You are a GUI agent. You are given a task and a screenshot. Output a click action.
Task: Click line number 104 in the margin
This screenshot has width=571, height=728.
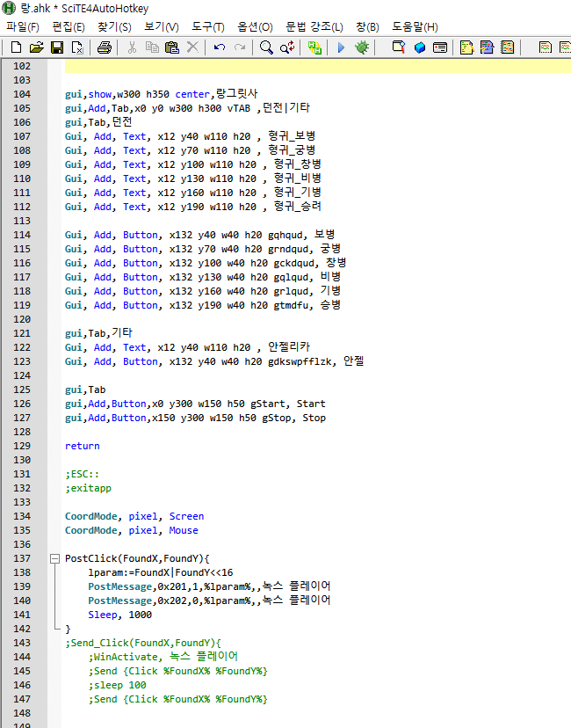coord(22,94)
